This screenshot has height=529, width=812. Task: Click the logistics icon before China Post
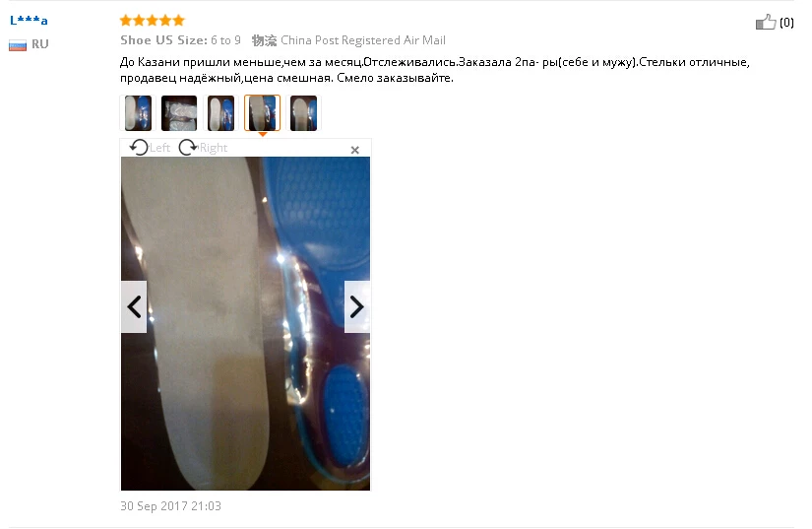pos(264,40)
